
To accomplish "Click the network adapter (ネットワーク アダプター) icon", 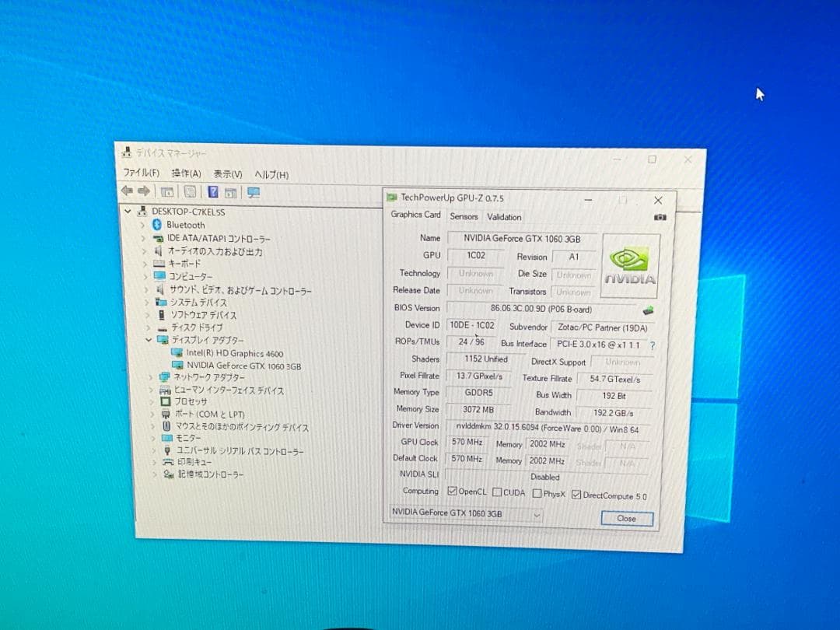I will (x=164, y=376).
